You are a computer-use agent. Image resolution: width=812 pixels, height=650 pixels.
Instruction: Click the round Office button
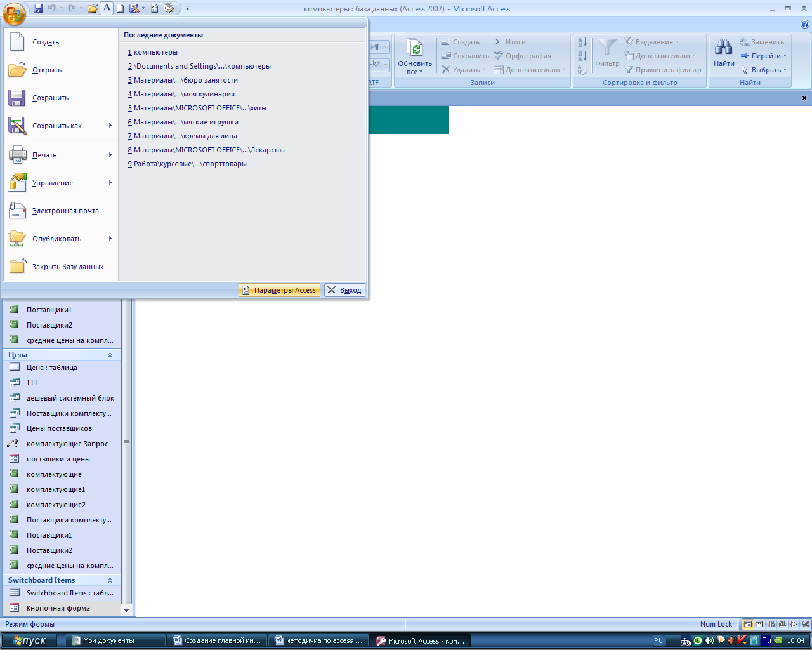pos(14,13)
